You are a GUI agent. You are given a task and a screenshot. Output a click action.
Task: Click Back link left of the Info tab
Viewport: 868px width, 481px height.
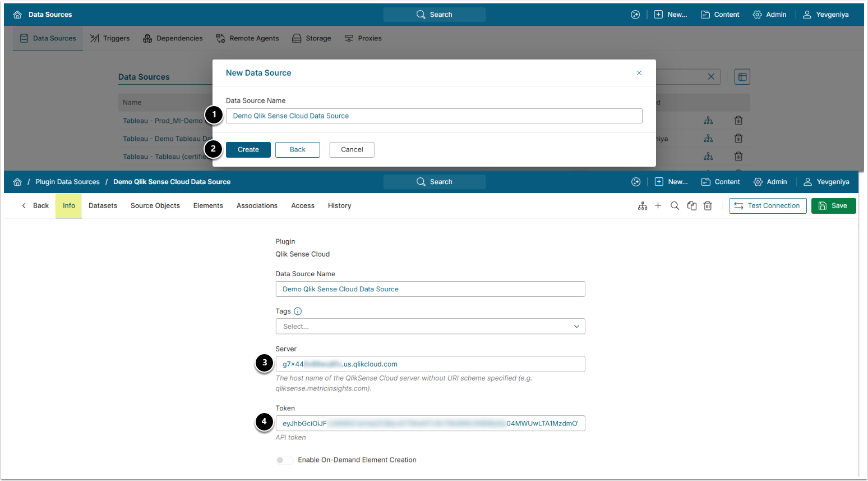tap(35, 206)
